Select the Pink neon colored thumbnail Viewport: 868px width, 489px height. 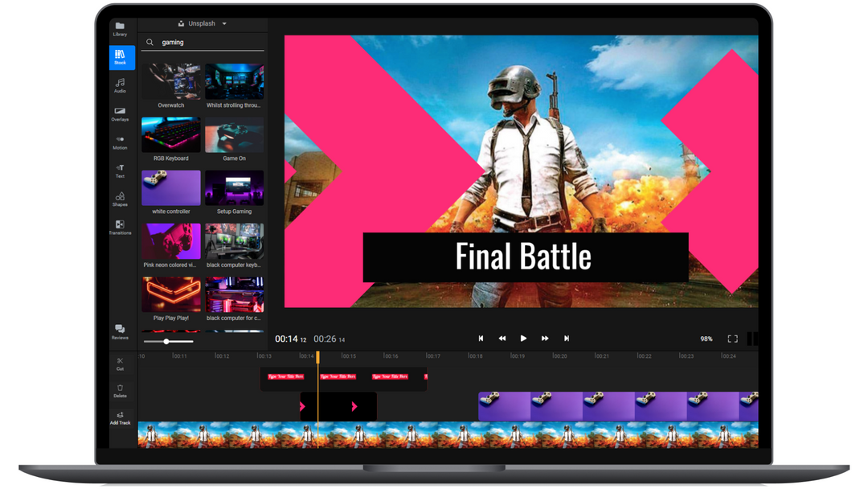pyautogui.click(x=171, y=241)
